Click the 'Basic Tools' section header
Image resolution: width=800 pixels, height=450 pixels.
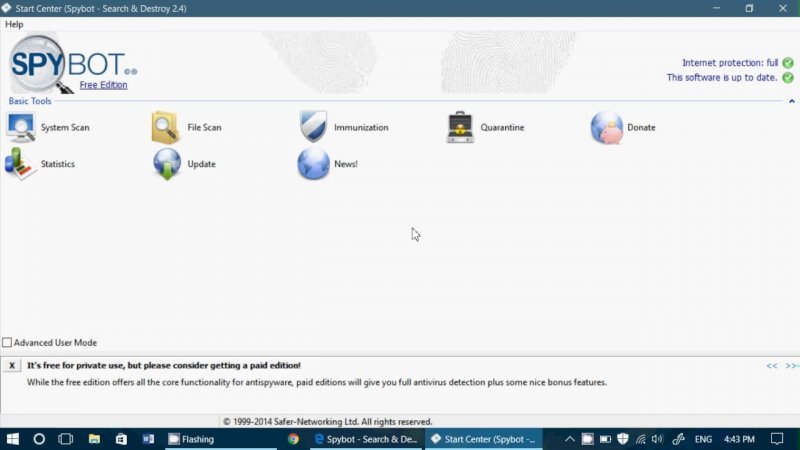point(30,101)
